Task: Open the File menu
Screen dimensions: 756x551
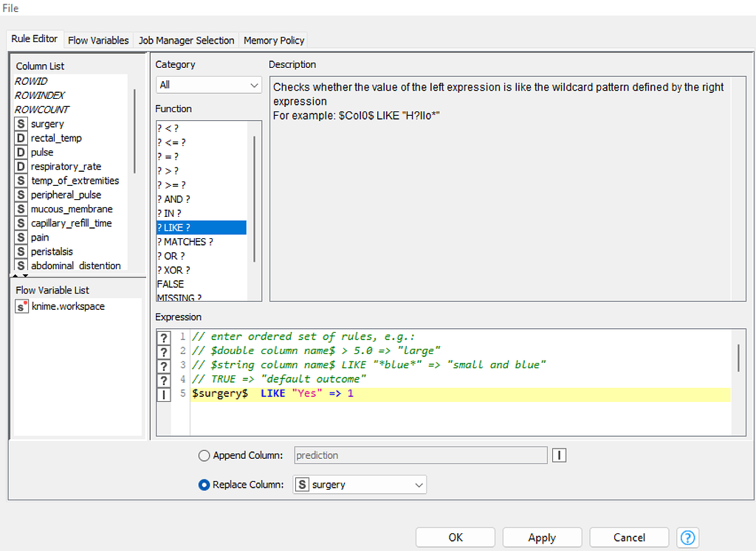Action: tap(10, 8)
